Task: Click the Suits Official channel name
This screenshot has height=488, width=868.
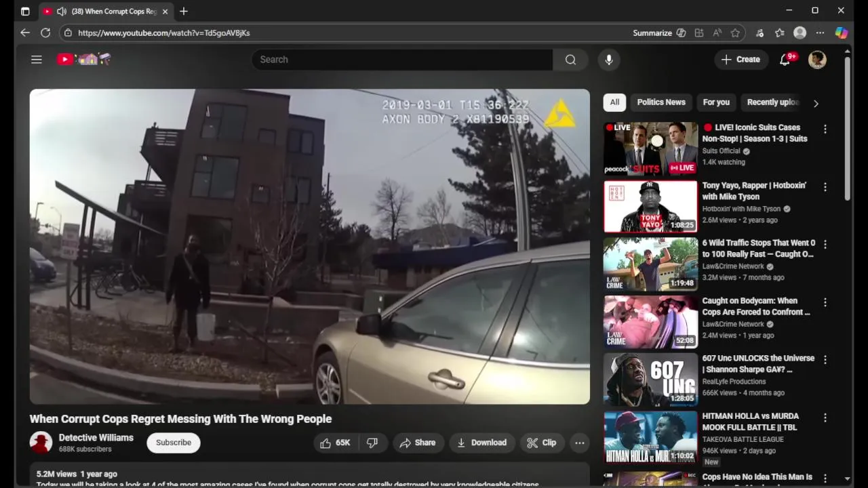Action: 721,151
